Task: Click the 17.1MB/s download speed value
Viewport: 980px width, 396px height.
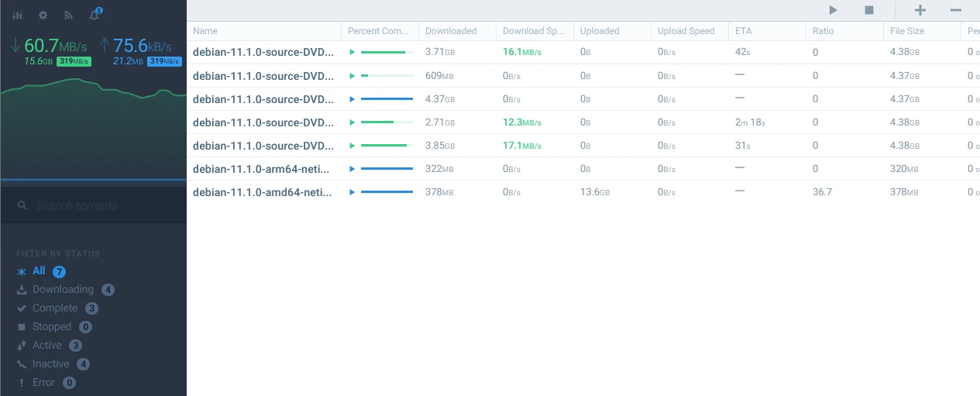Action: 522,146
